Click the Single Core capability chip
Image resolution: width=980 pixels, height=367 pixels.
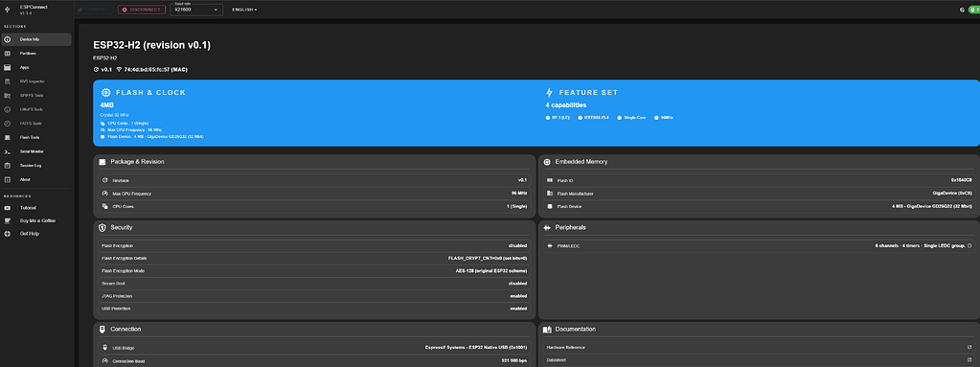click(x=632, y=118)
